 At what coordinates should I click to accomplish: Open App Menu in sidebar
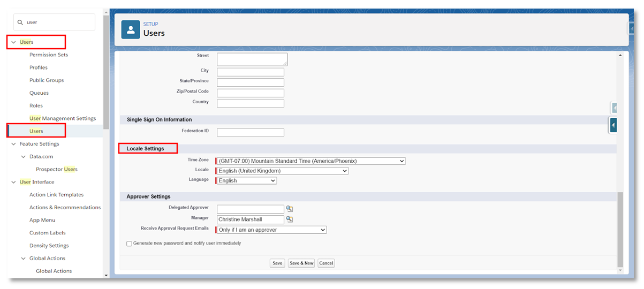pos(42,220)
